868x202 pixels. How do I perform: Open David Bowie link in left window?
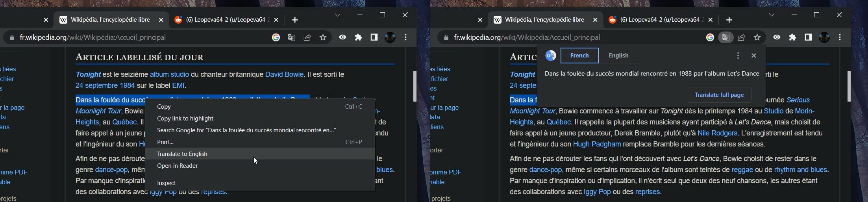[x=284, y=74]
